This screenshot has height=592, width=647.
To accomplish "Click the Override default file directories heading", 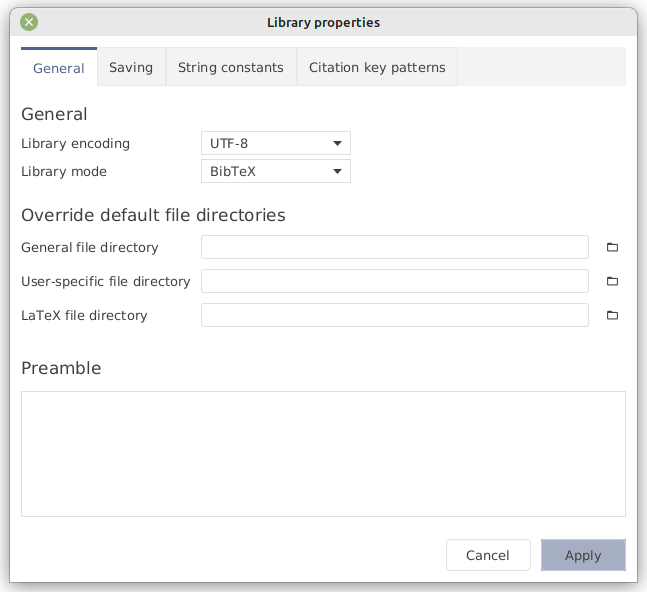I will coord(153,215).
